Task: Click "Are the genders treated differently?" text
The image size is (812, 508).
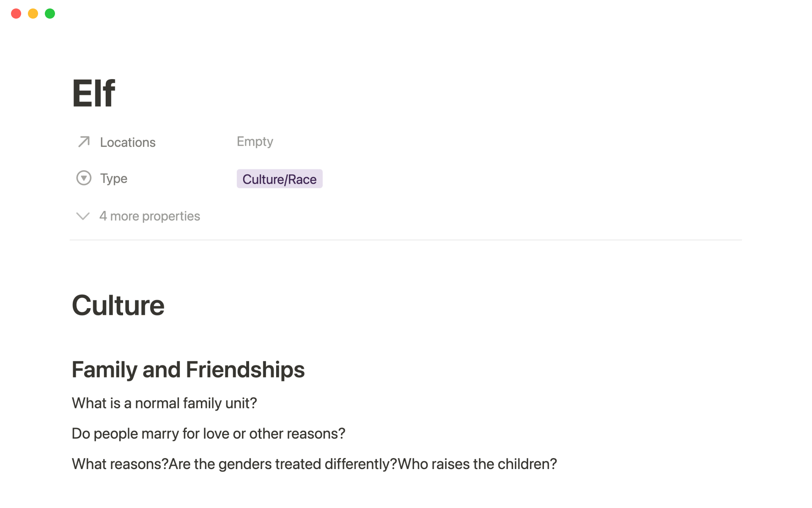Action: tap(283, 464)
